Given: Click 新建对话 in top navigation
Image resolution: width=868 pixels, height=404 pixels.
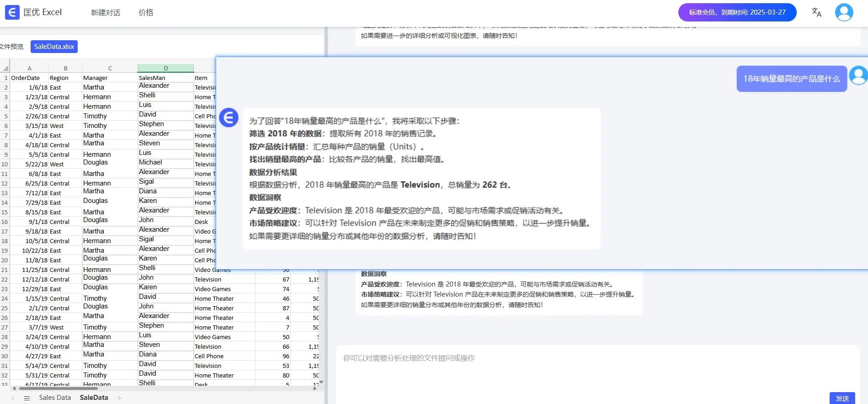Looking at the screenshot, I should [x=106, y=13].
